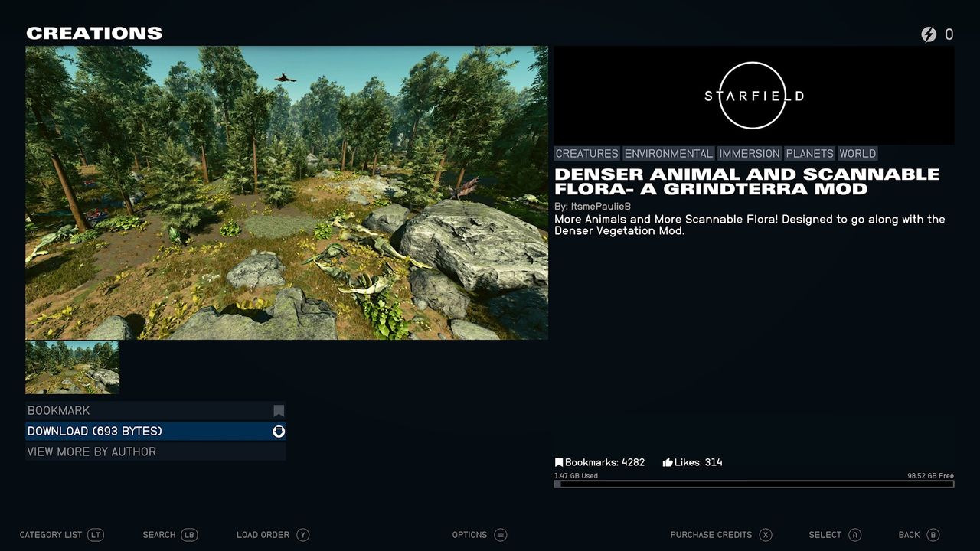
Task: Click the X button glyph for Purchase Credits
Action: tap(766, 535)
